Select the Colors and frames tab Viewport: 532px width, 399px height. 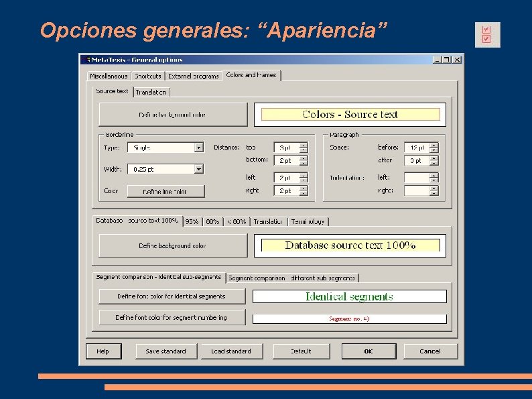[251, 75]
